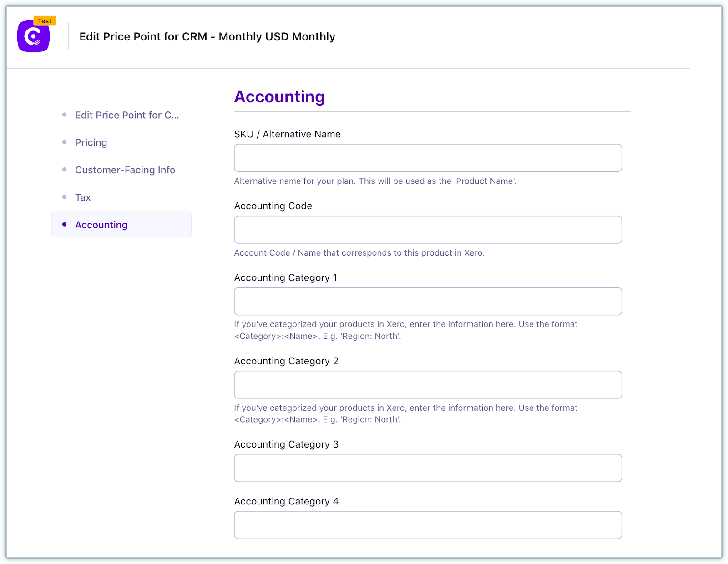Image resolution: width=728 pixels, height=564 pixels.
Task: Click the Chargebee logo icon
Action: (x=33, y=36)
